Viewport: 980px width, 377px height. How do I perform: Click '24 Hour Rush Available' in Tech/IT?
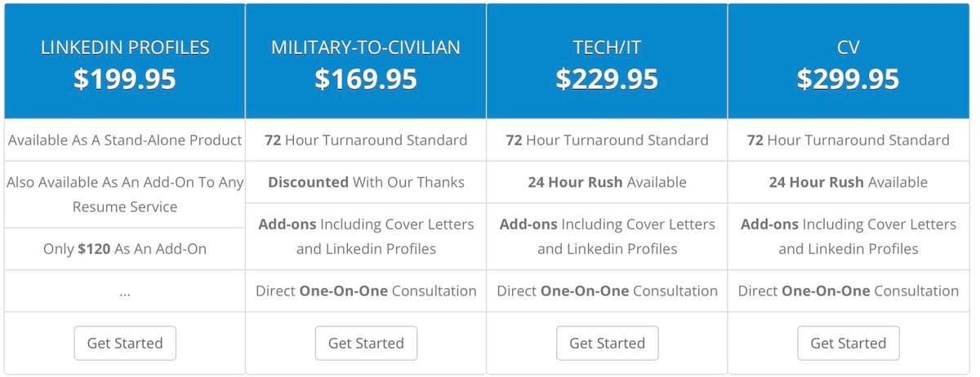point(607,182)
